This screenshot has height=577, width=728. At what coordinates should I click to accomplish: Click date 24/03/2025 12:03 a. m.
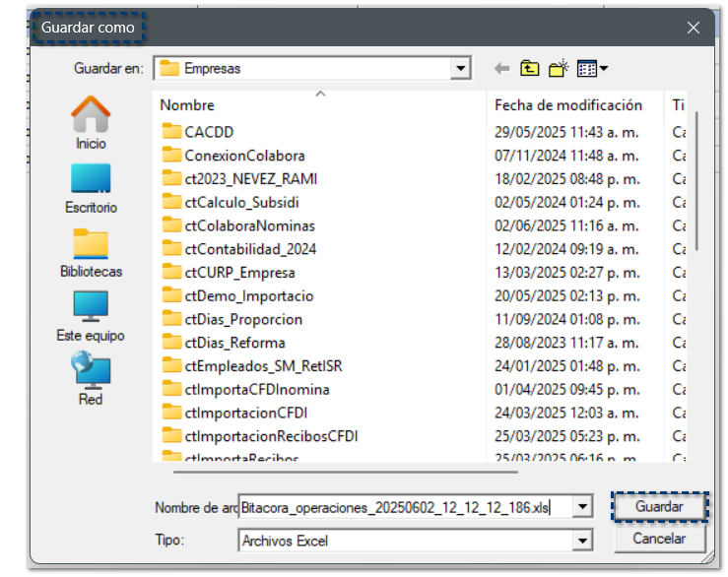tap(566, 413)
